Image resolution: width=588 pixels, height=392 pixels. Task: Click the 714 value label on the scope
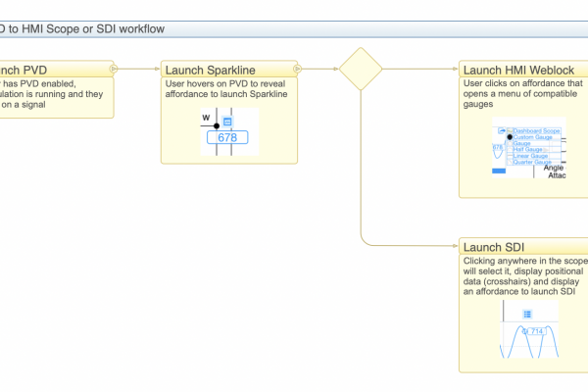click(x=535, y=331)
